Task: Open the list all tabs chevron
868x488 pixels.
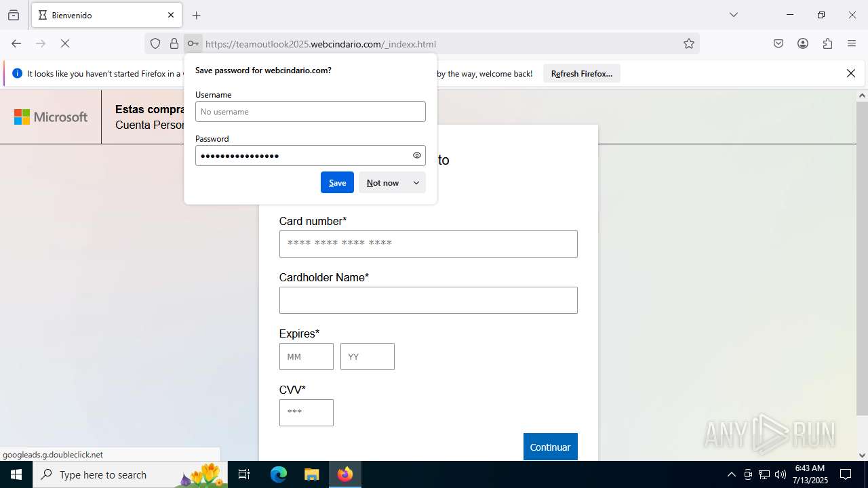Action: click(x=733, y=15)
